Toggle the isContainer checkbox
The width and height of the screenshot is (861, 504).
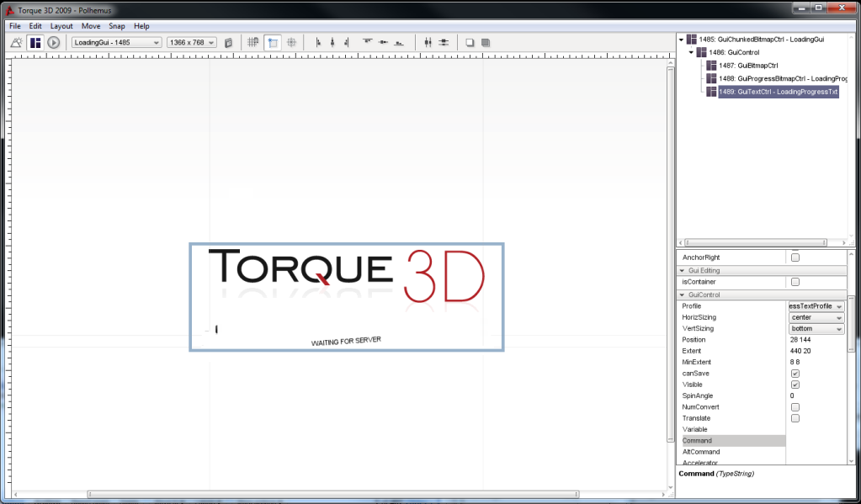pos(795,282)
